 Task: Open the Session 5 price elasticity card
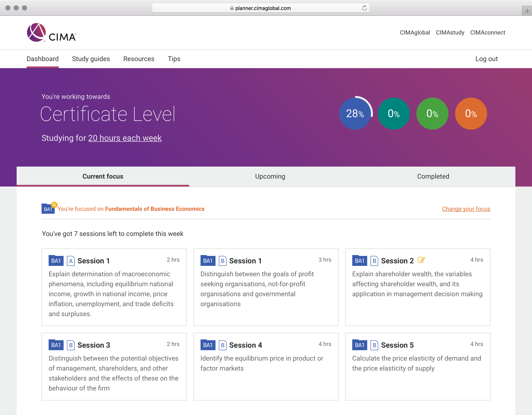(x=417, y=367)
